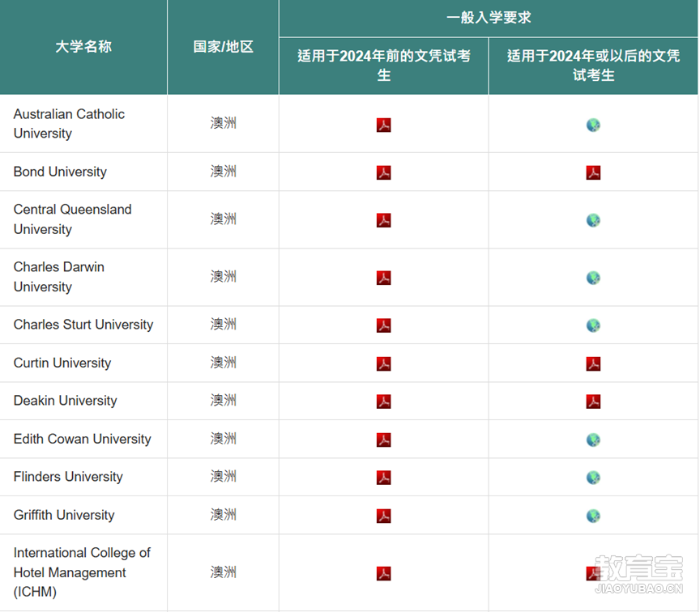Open 2024-onwards web link for Charles Sturt University
The height and width of the screenshot is (612, 700).
click(x=593, y=325)
